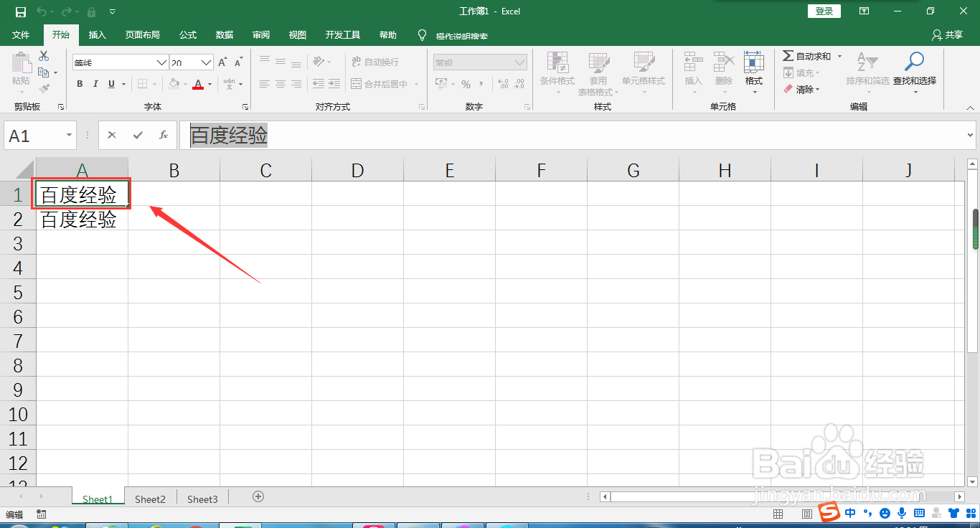
Task: Open the 剪贴板 clipboard dialog launcher
Action: (x=61, y=107)
